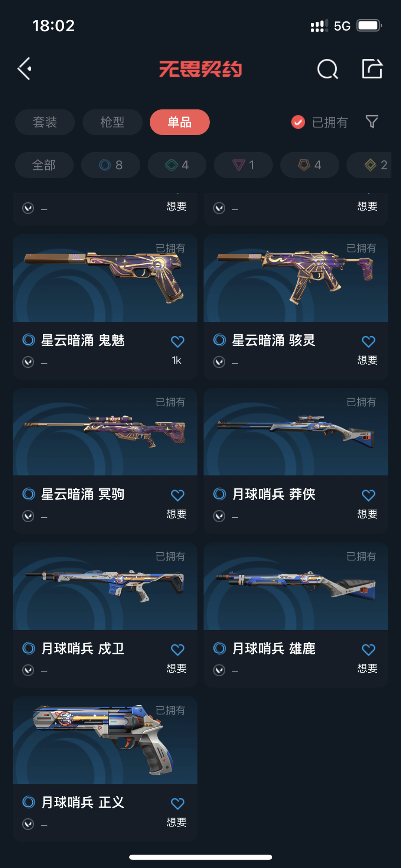The height and width of the screenshot is (868, 401).
Task: Select the green diamond tier filter 4
Action: coord(177,165)
